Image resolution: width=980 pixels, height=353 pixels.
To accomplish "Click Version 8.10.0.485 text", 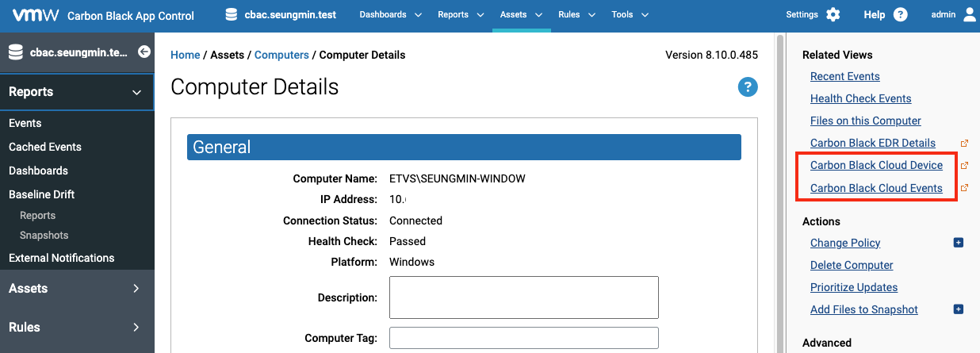I will pyautogui.click(x=712, y=55).
